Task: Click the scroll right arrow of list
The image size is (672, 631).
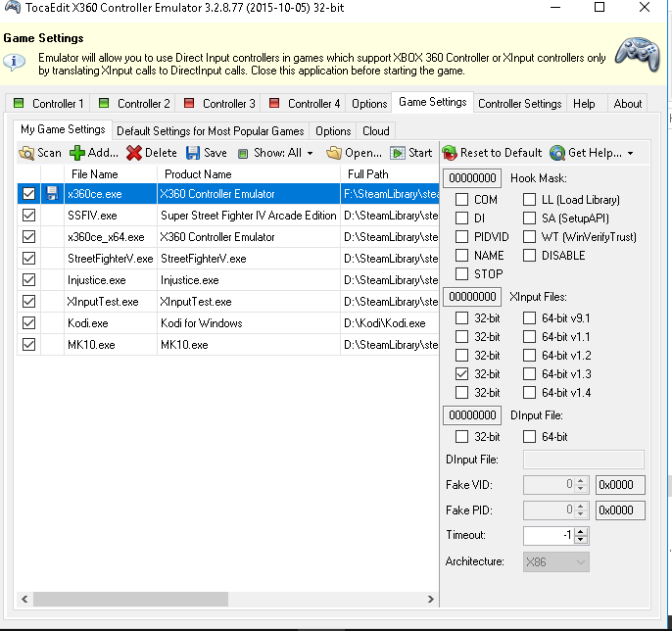Action: coord(431,599)
